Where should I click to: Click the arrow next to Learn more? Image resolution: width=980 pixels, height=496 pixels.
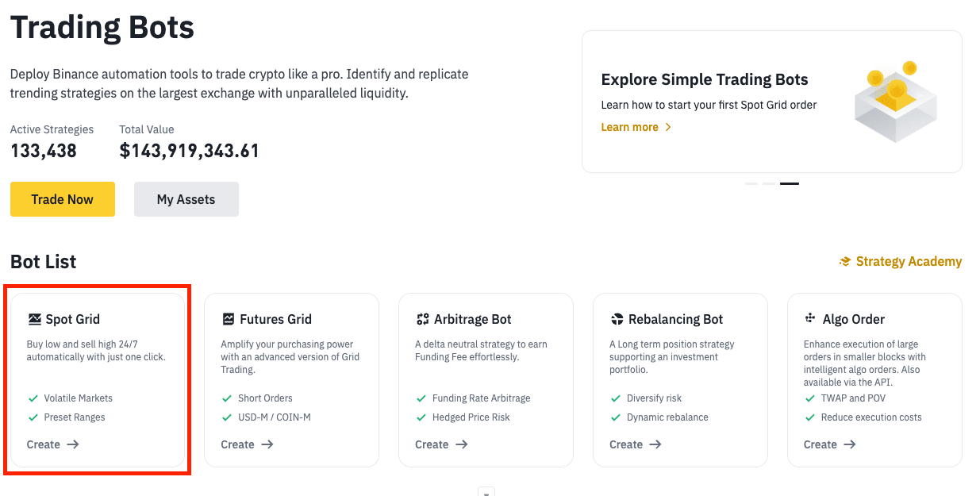tap(668, 127)
